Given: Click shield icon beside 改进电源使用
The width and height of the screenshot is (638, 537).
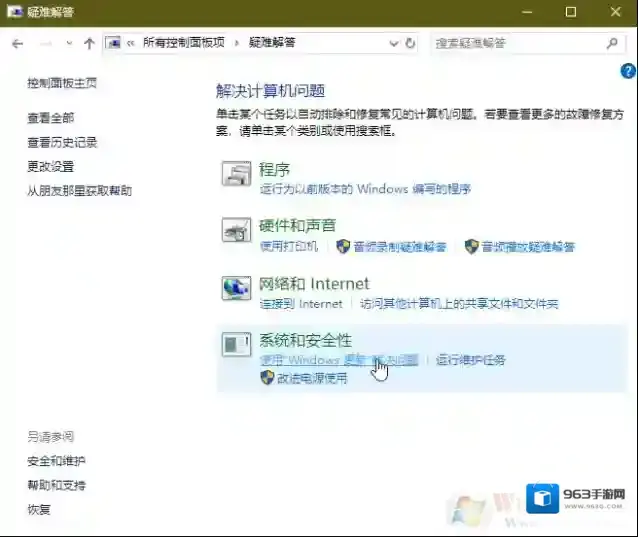Looking at the screenshot, I should (267, 378).
